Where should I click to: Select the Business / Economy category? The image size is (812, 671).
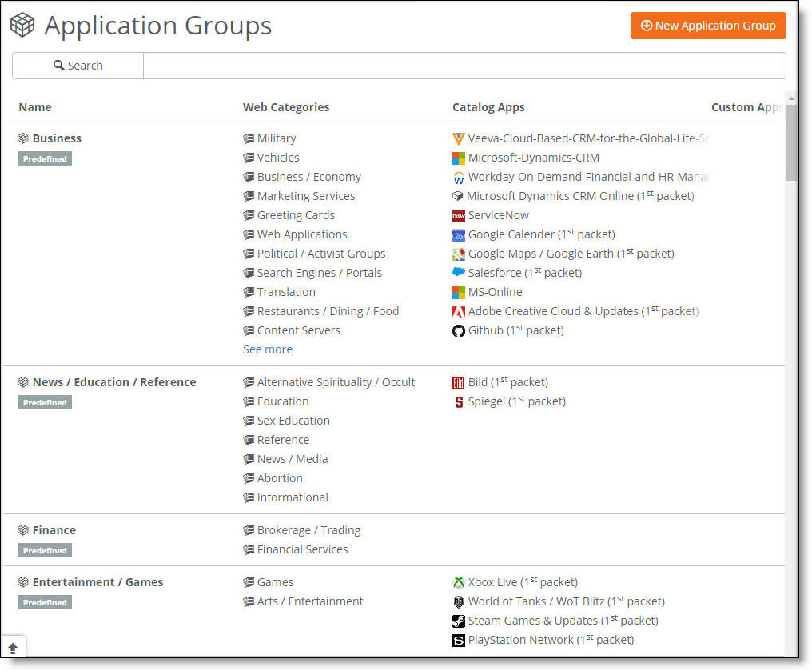[x=309, y=177]
